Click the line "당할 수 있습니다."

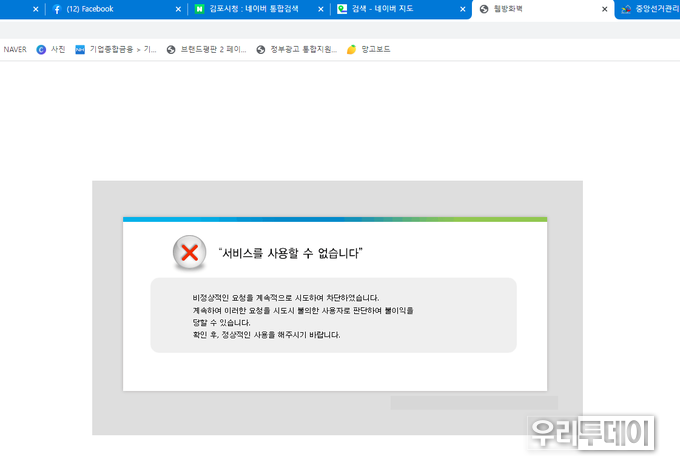222,323
